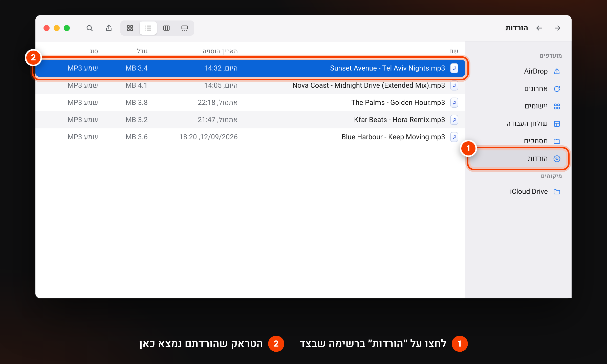This screenshot has height=364, width=607.
Task: Select Nova Coast - Midnight Drive (Extended Mix).mp3
Action: pyautogui.click(x=250, y=85)
